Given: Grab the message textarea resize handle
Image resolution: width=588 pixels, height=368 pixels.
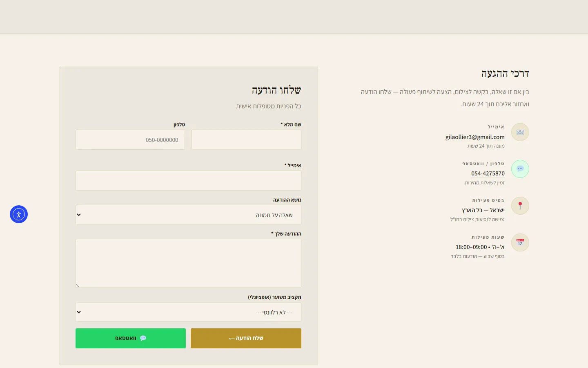Looking at the screenshot, I should 78,286.
